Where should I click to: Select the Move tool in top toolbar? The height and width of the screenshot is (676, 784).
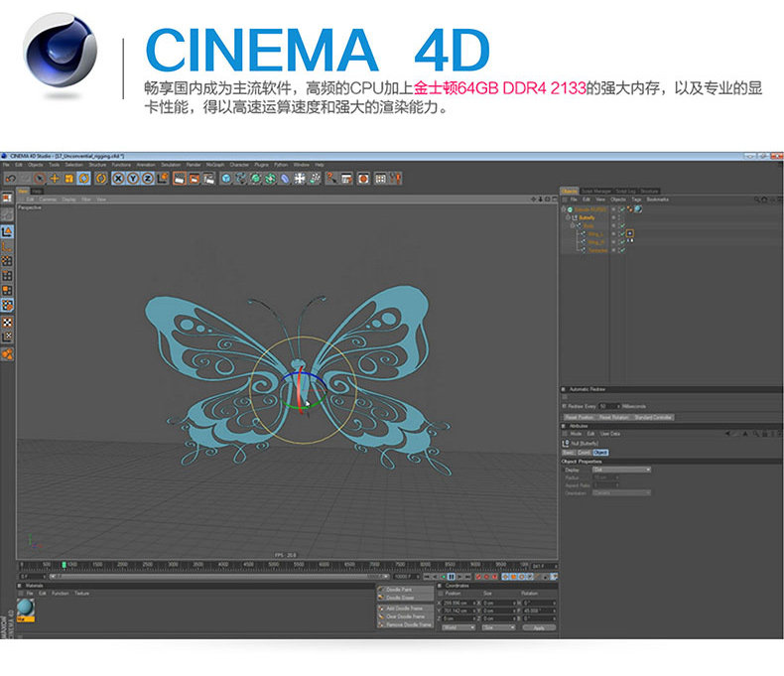(x=55, y=179)
